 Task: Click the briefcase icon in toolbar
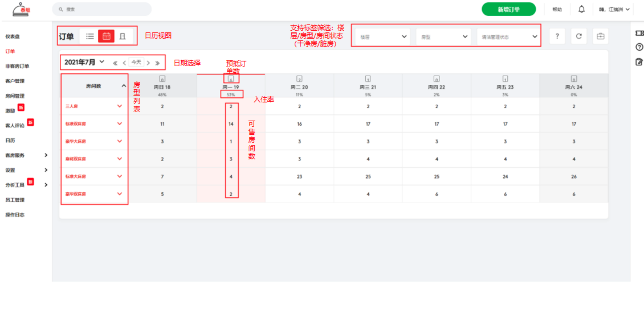coord(600,36)
